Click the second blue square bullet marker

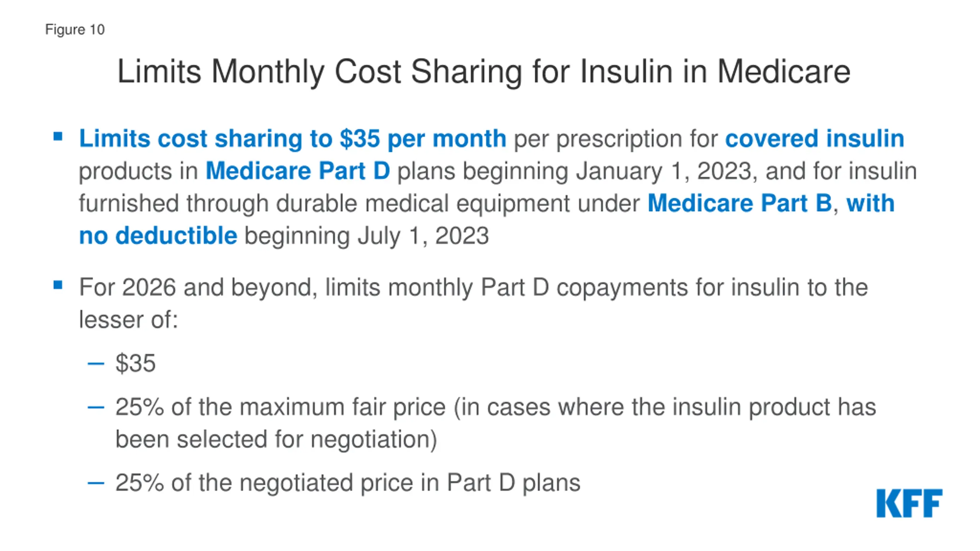coord(58,285)
